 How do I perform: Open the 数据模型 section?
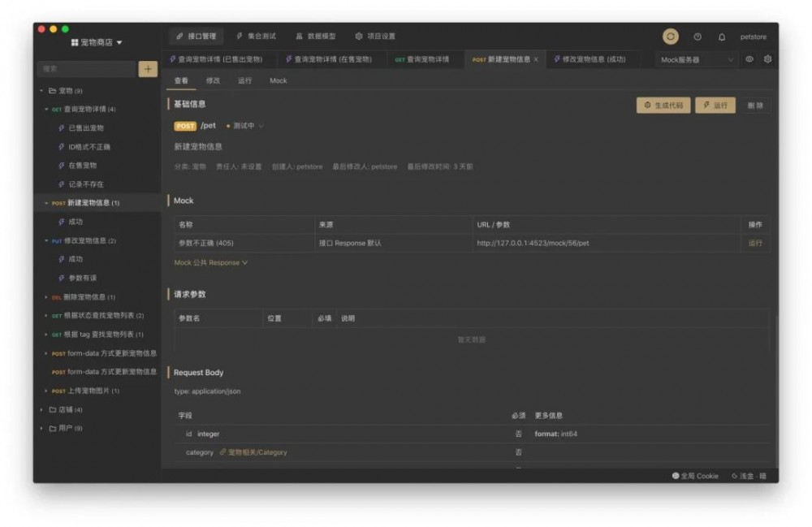(x=318, y=36)
